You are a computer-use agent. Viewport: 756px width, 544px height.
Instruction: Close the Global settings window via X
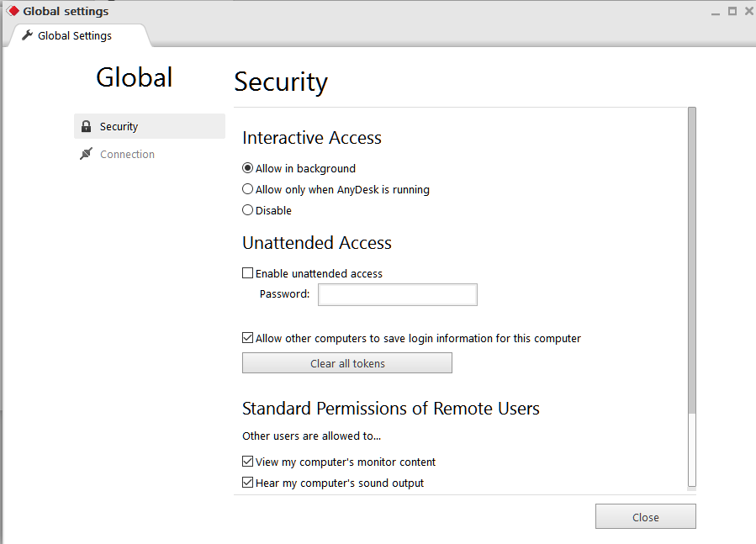point(749,11)
